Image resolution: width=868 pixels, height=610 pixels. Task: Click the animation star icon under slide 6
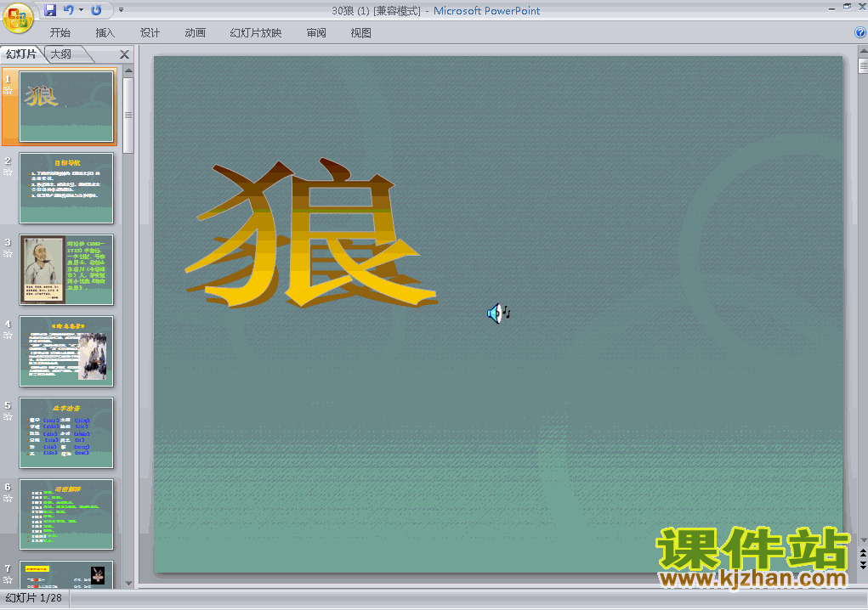pos(8,499)
